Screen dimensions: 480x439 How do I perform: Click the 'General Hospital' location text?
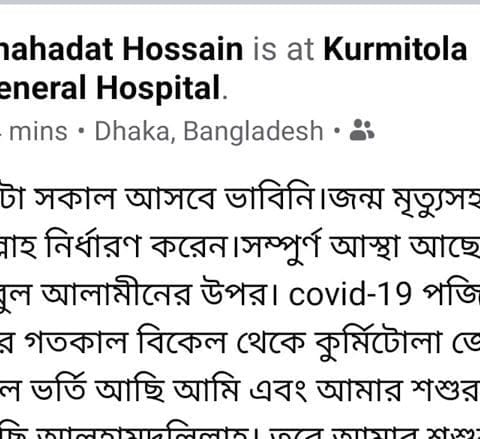point(110,88)
